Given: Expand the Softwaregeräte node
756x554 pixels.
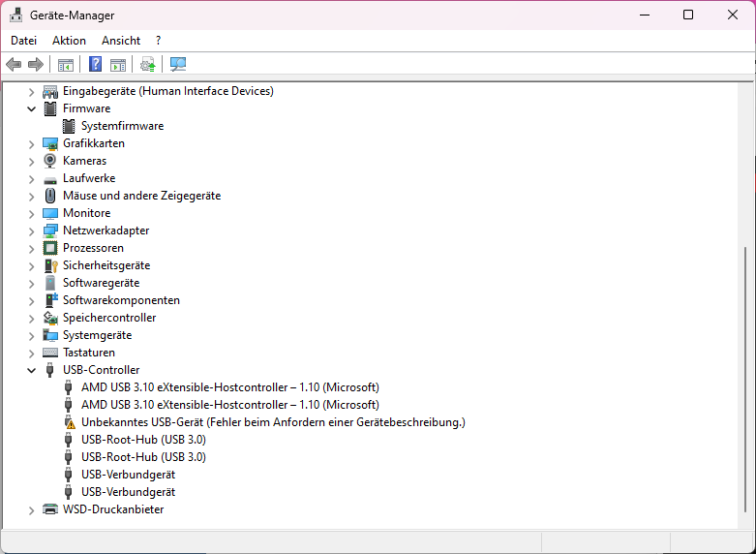Looking at the screenshot, I should (x=31, y=283).
